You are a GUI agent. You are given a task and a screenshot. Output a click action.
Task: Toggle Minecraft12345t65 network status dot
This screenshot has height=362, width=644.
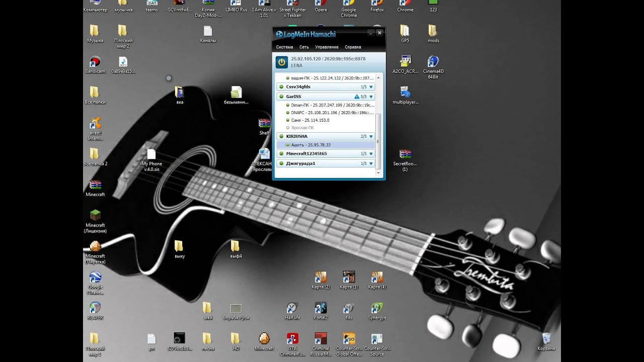click(x=282, y=154)
